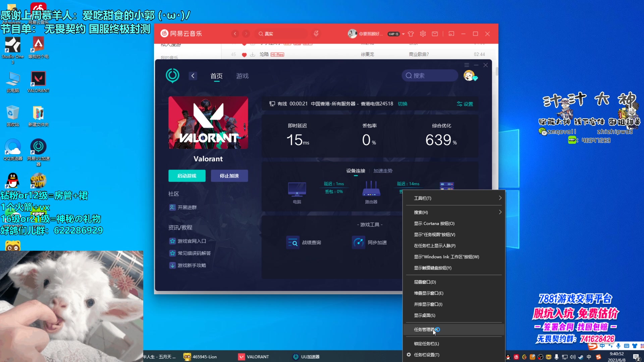Click NetEase Cloud Music voice search microphone
Screen dimensions: 644x362
316,34
